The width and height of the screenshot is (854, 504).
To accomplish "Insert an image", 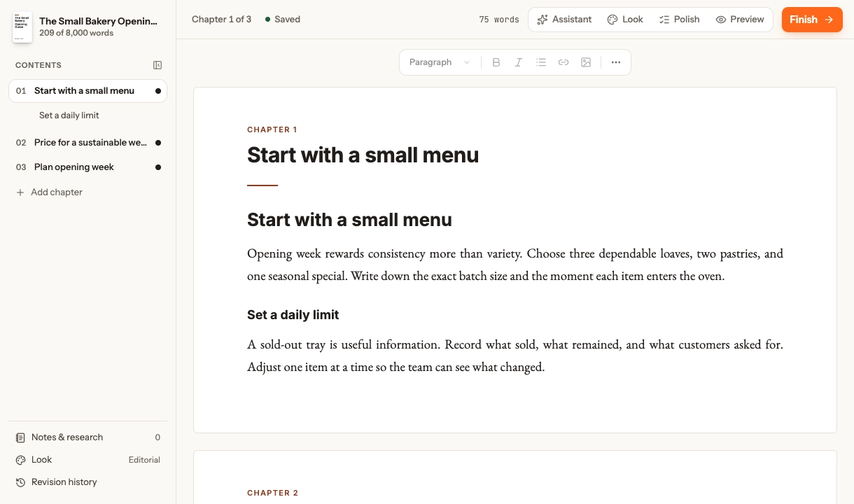I will point(586,62).
